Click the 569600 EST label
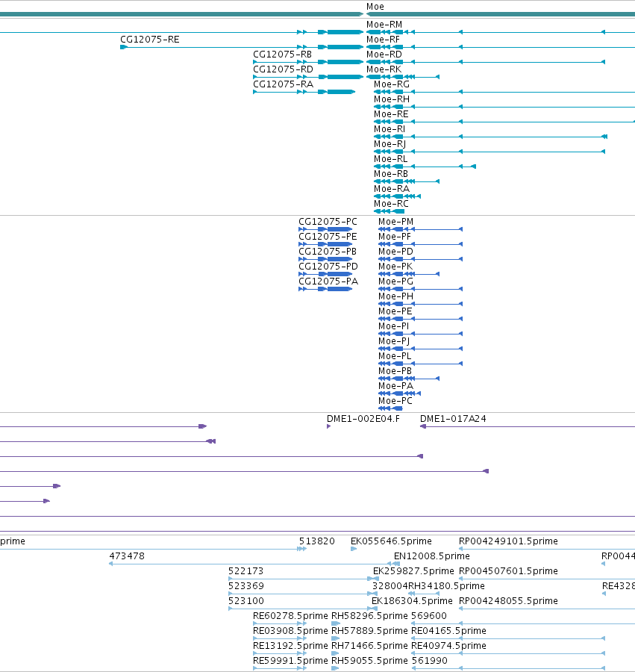 point(428,616)
